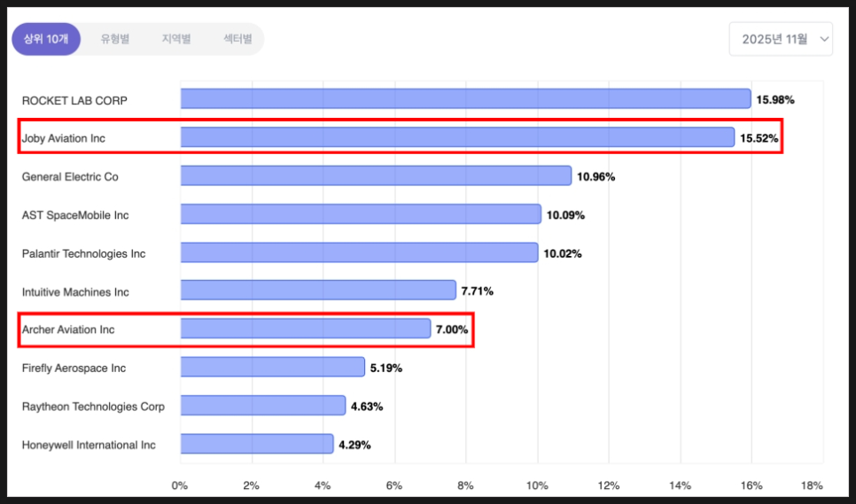The width and height of the screenshot is (856, 504).
Task: Select the General Electric Co bar
Action: tap(376, 176)
